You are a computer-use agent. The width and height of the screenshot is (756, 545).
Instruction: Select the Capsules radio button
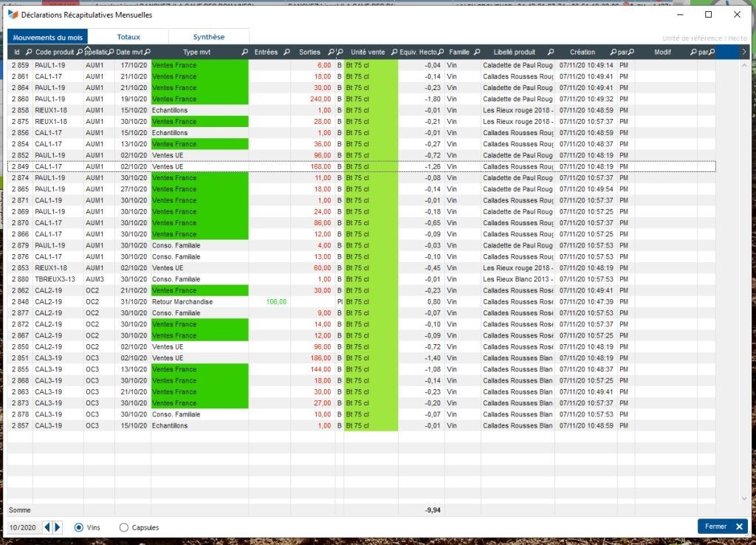click(x=124, y=527)
